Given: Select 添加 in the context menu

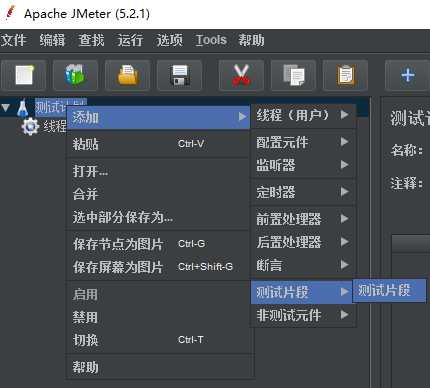Looking at the screenshot, I should [x=158, y=117].
